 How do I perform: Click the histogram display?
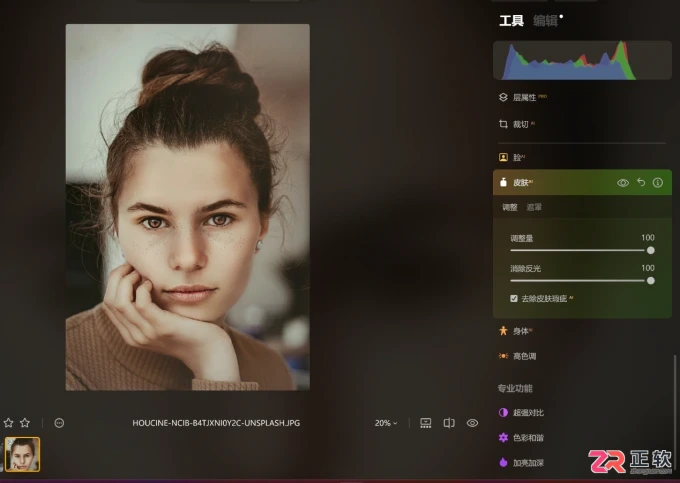[582, 60]
